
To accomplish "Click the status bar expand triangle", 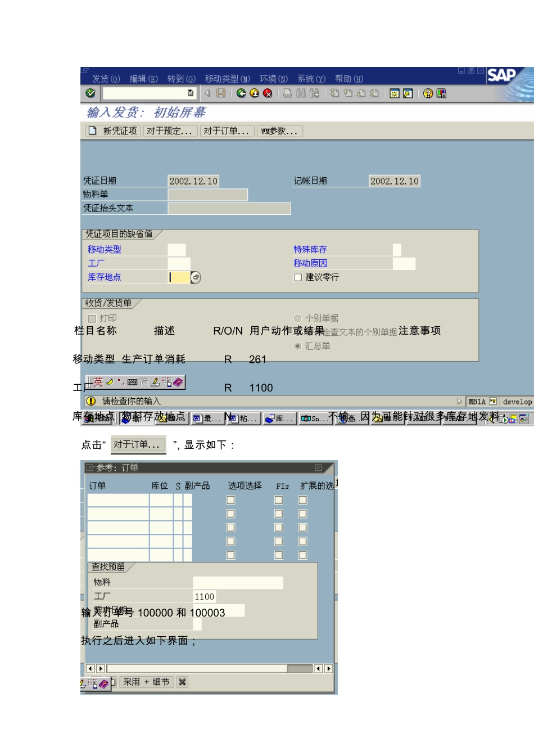I will (x=459, y=401).
